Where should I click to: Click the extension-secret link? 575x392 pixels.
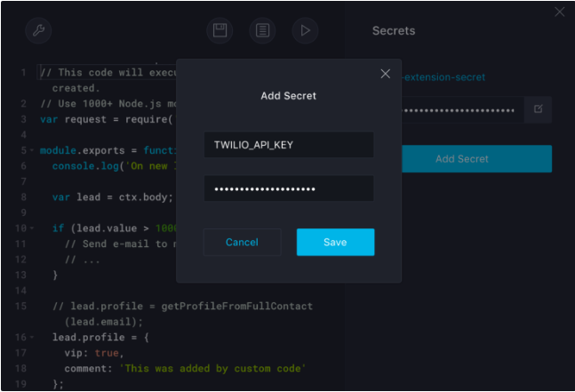pyautogui.click(x=444, y=77)
